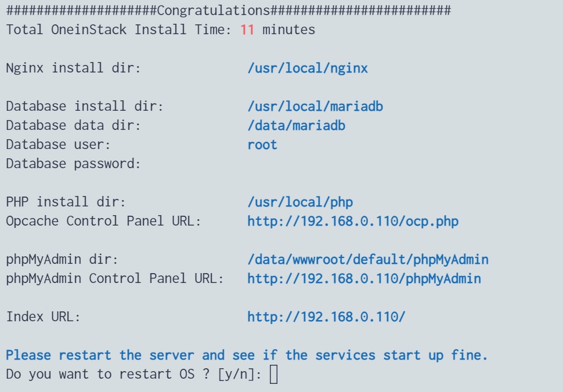This screenshot has height=392, width=563.
Task: Click the phpMyAdmin dir label
Action: [62, 260]
